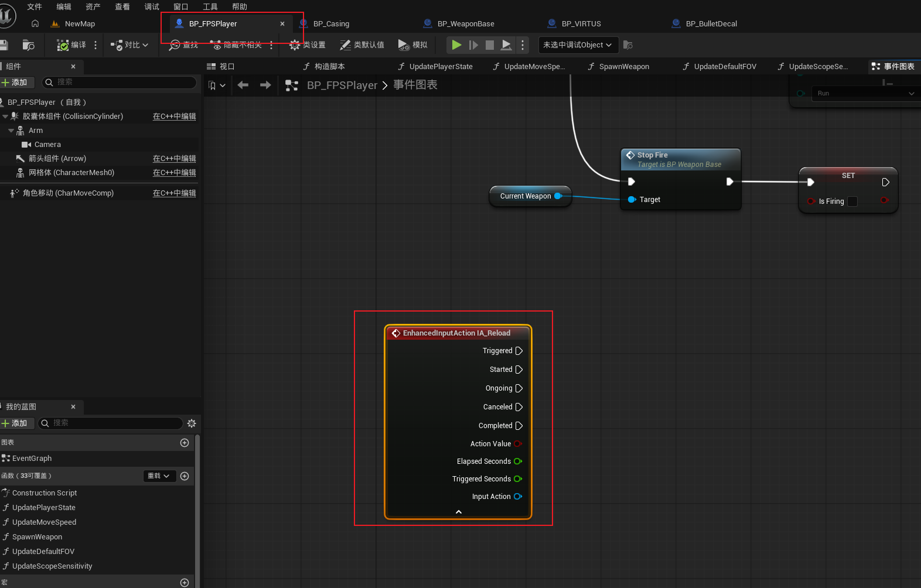Open the 工具 (Tools) menu
Image resolution: width=921 pixels, height=588 pixels.
tap(210, 6)
